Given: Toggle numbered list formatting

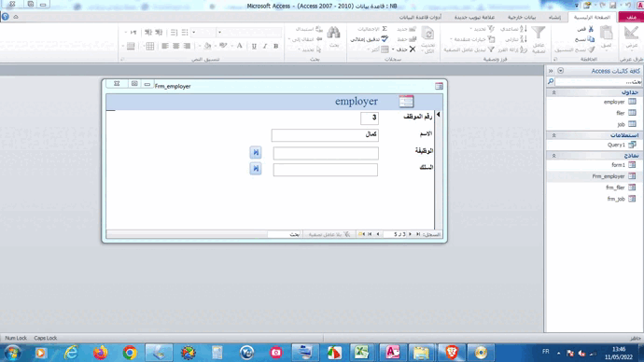Looking at the screenshot, I should (x=174, y=33).
